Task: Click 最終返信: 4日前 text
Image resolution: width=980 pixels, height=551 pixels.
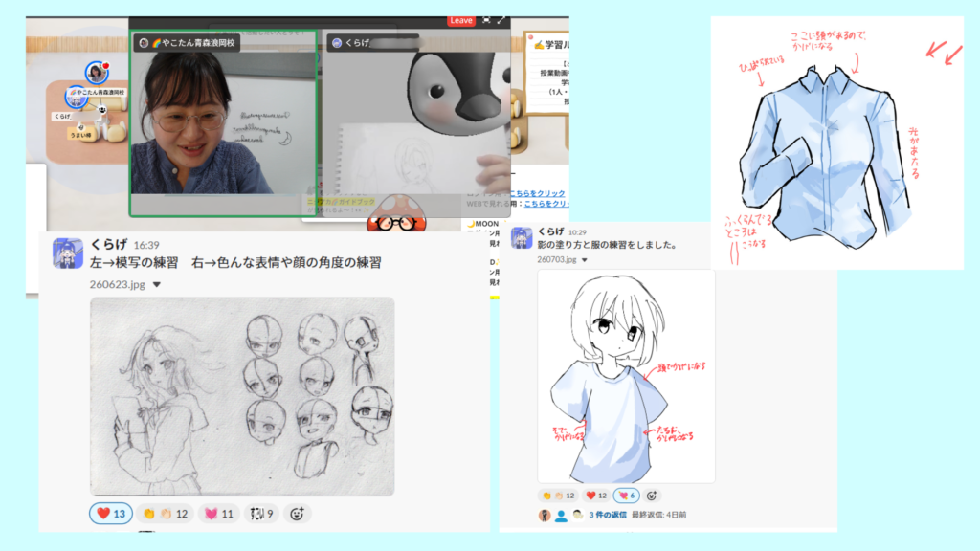Action: click(x=658, y=515)
